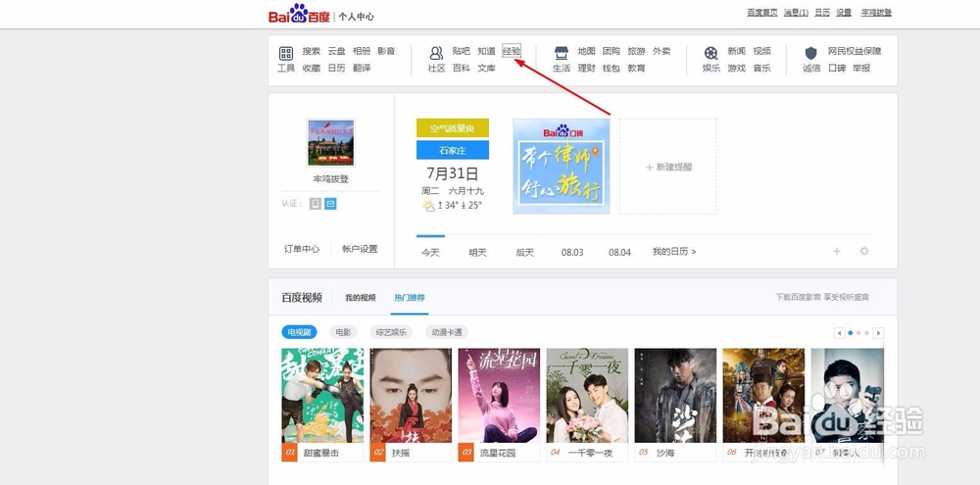The width and height of the screenshot is (980, 485).
Task: Select 电视剧 category pill
Action: click(x=299, y=332)
